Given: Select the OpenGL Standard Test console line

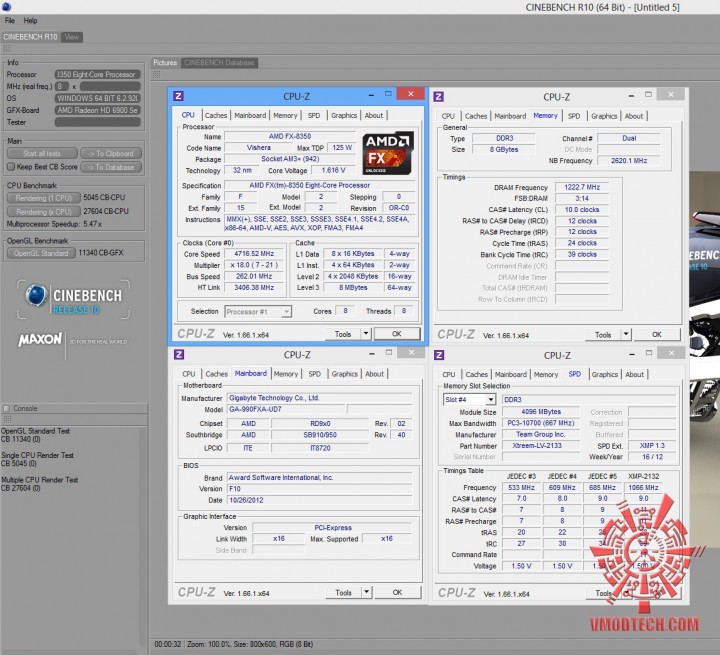Looking at the screenshot, I should tap(35, 431).
